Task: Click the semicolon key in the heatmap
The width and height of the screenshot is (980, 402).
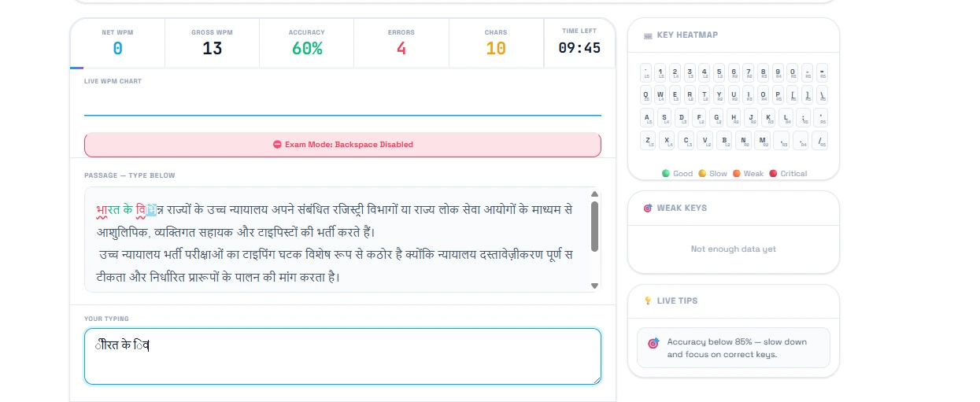Action: [x=804, y=118]
